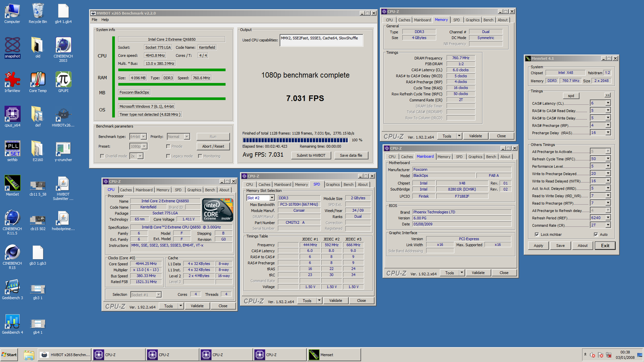The width and height of the screenshot is (644, 362).
Task: Open HWBOT Submitter desktop icon
Action: pos(63,188)
